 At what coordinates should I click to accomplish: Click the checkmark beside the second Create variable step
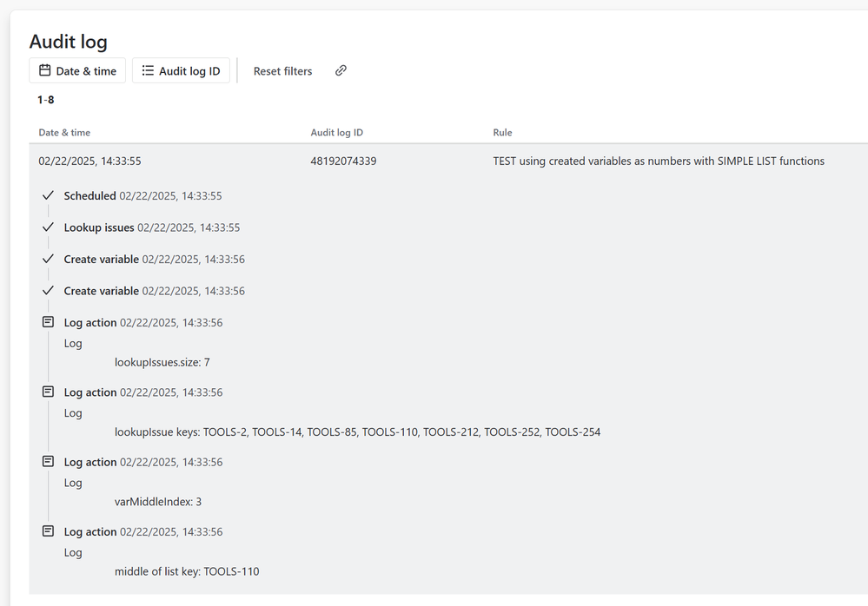[48, 290]
